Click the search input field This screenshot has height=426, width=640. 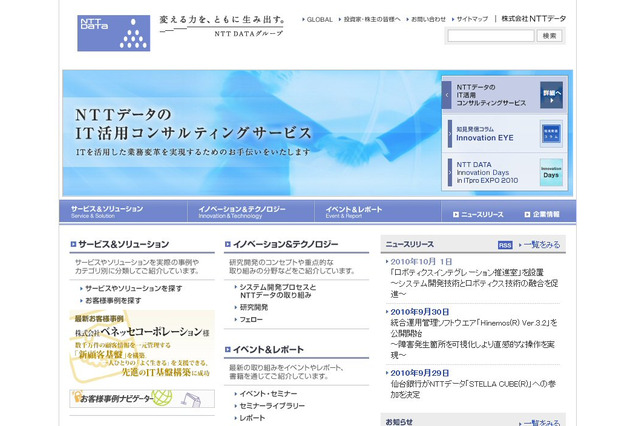(x=491, y=36)
